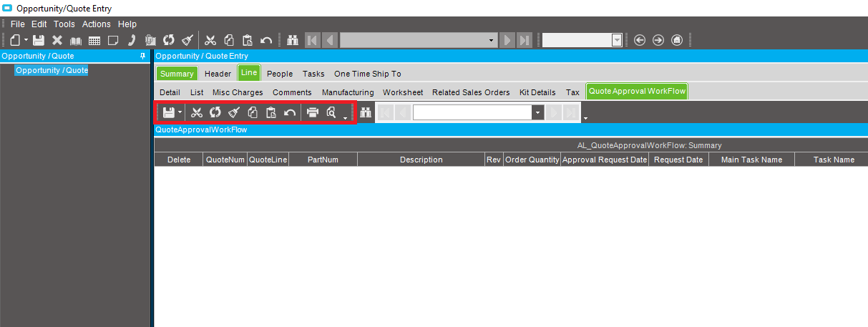The image size is (868, 327).
Task: Click the Print icon in WorkFlow toolbar
Action: click(313, 112)
